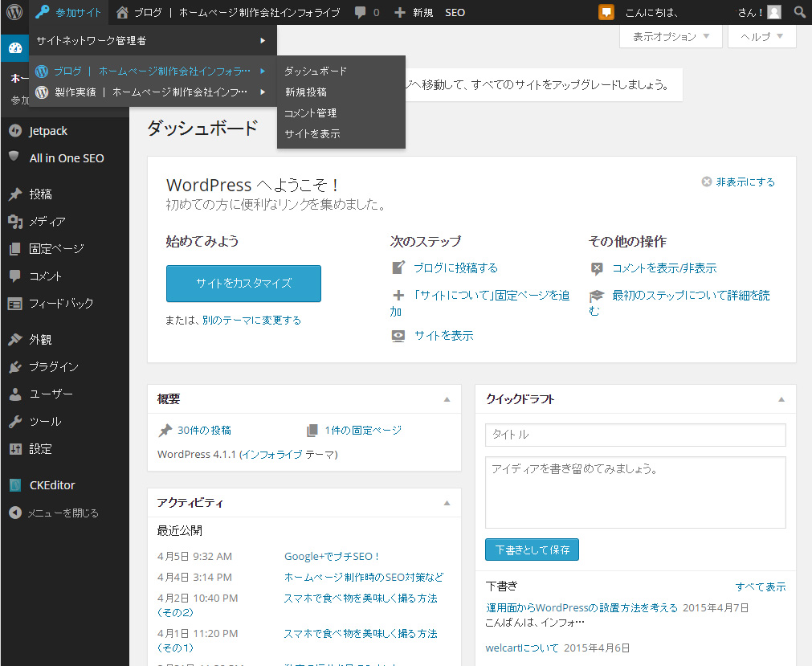Image resolution: width=812 pixels, height=666 pixels.
Task: Click the ユーザー person icon
Action: 15,394
